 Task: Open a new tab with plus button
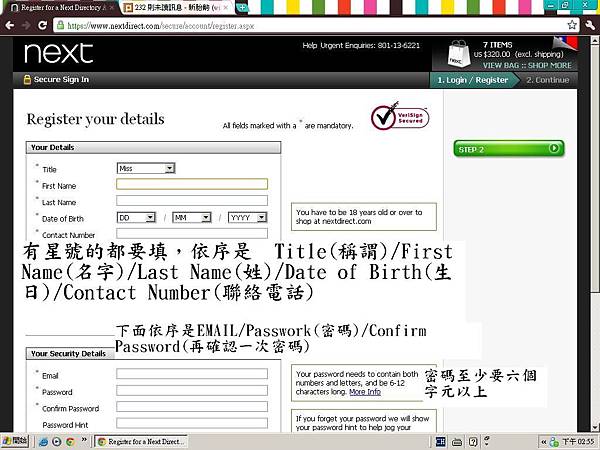click(242, 7)
